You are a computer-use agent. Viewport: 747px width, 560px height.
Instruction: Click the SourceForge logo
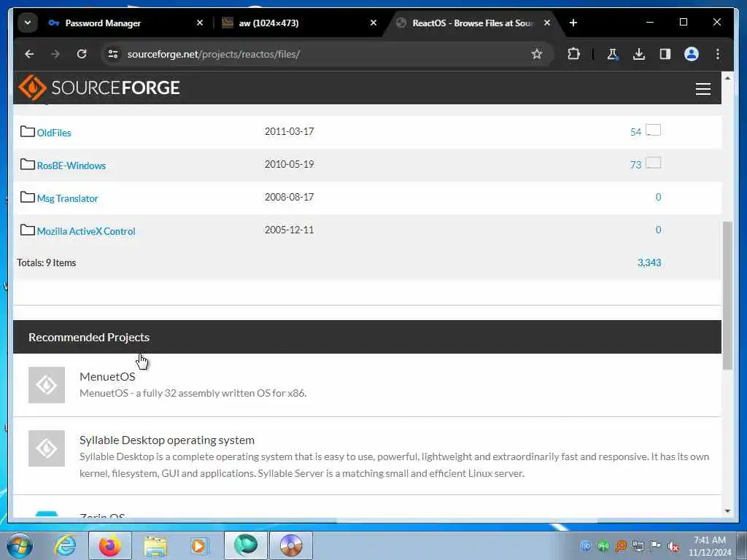coord(99,87)
